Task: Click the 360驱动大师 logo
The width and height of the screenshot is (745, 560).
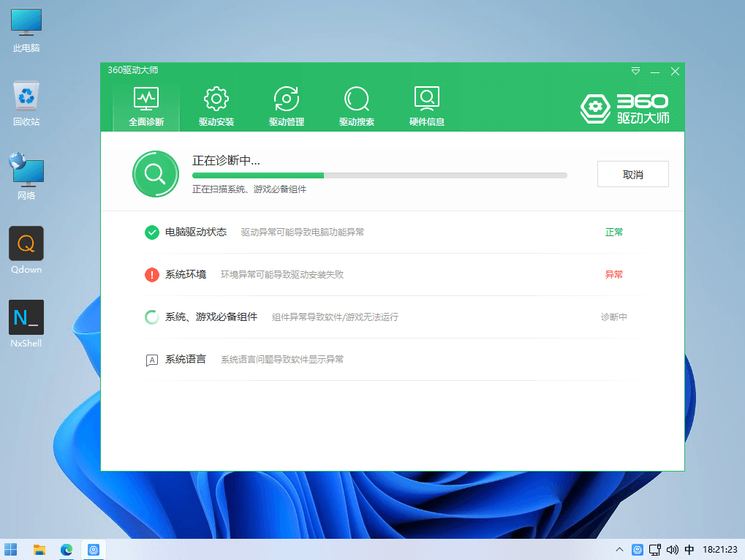Action: (625, 109)
